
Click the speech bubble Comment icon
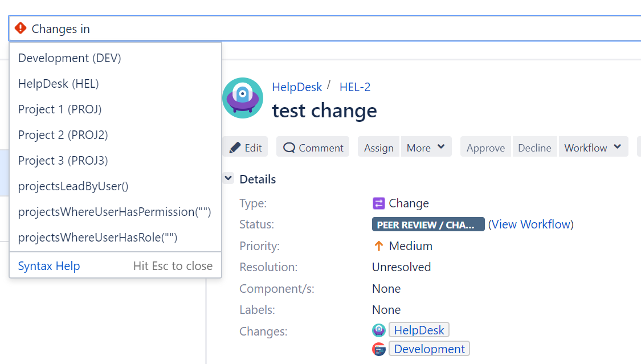coord(289,148)
